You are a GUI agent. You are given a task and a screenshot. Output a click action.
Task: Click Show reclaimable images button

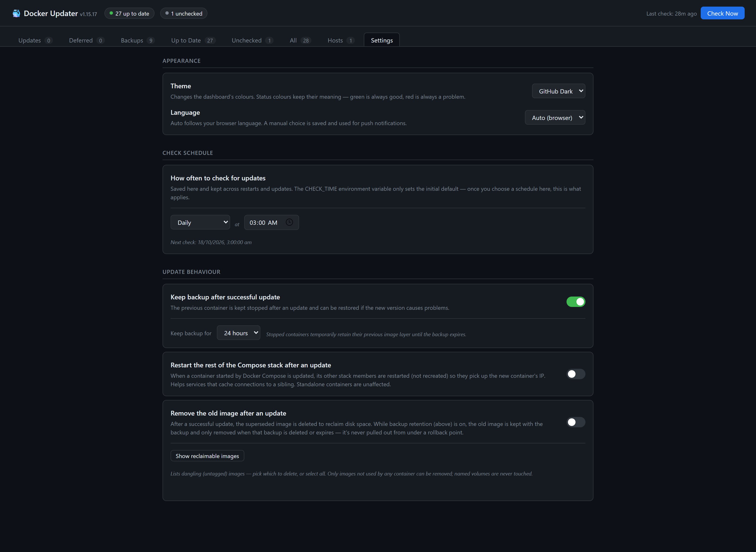[x=207, y=456]
